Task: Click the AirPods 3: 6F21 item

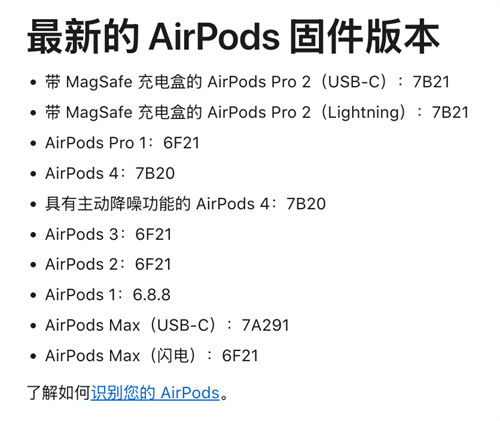Action: pos(108,234)
